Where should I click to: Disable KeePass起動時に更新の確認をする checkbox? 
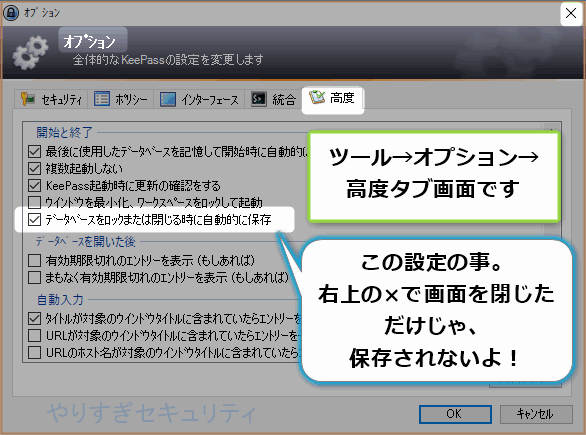point(34,185)
